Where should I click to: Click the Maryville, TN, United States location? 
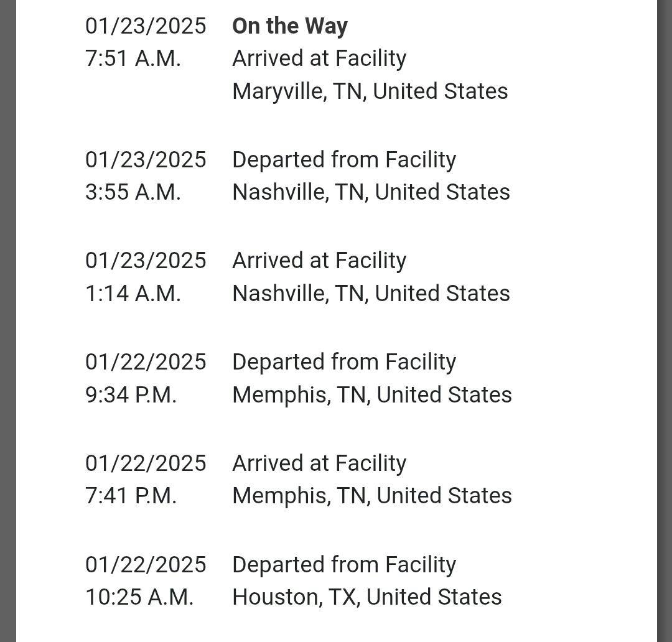pos(370,91)
